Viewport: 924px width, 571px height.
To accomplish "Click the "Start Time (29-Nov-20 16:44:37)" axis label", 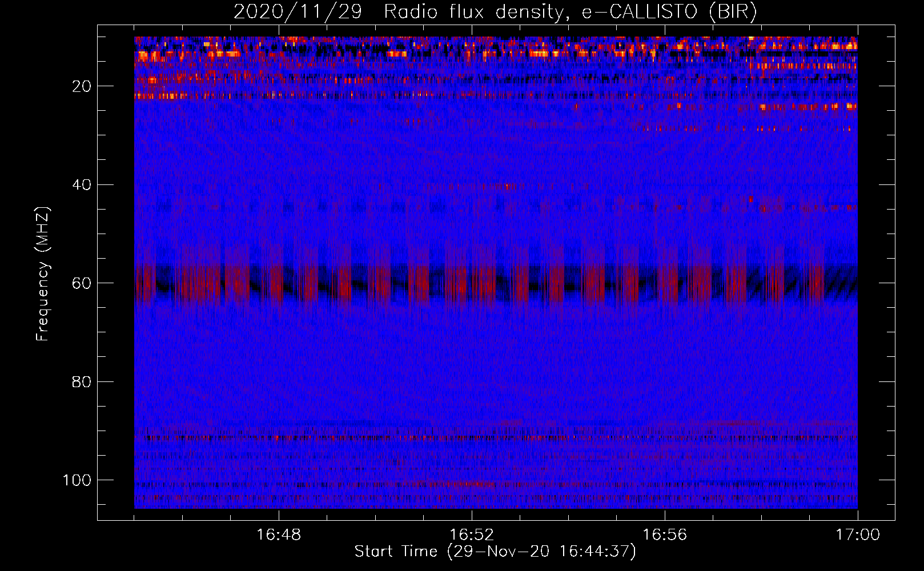I will pyautogui.click(x=495, y=552).
